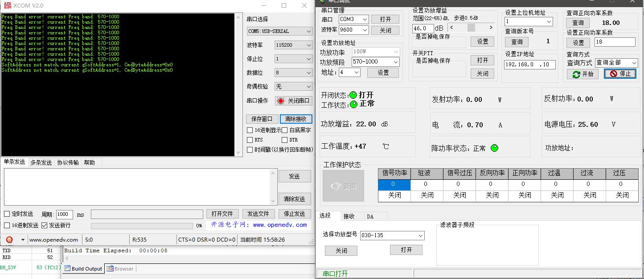
Task: Click inside the 192.168.0.10 IP address field
Action: [529, 65]
